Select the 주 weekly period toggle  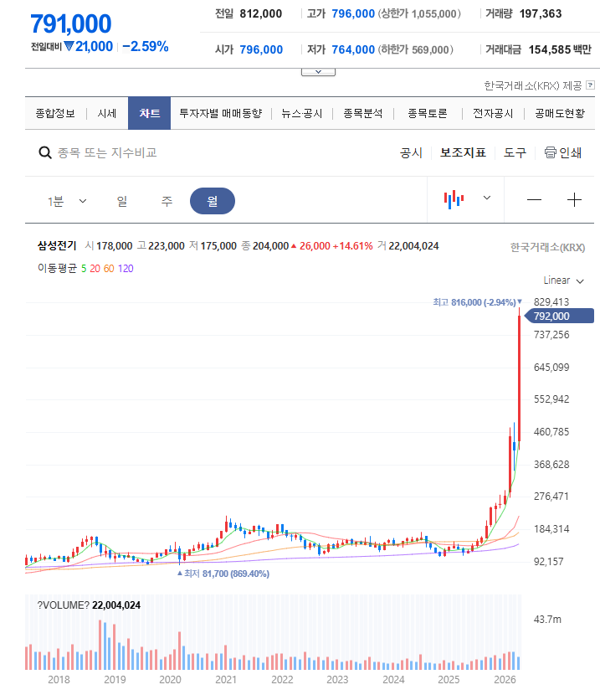pyautogui.click(x=167, y=201)
